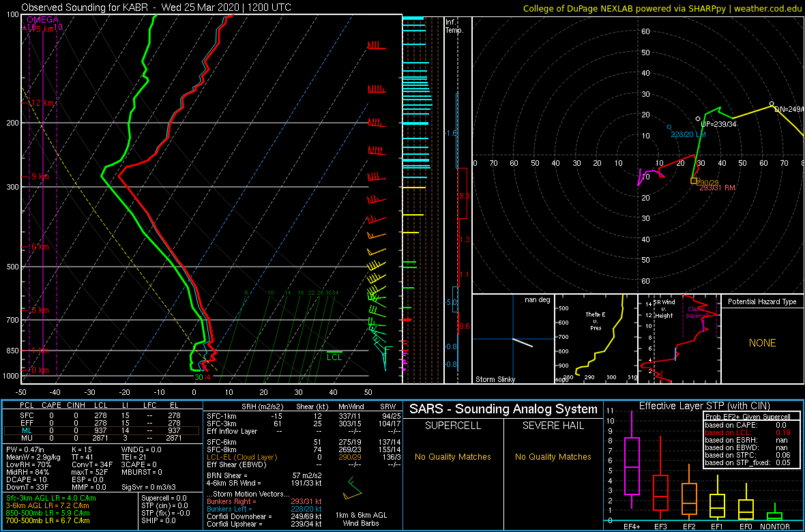Click the 'Potential Hazard Type' header
The height and width of the screenshot is (532, 805).
(762, 301)
